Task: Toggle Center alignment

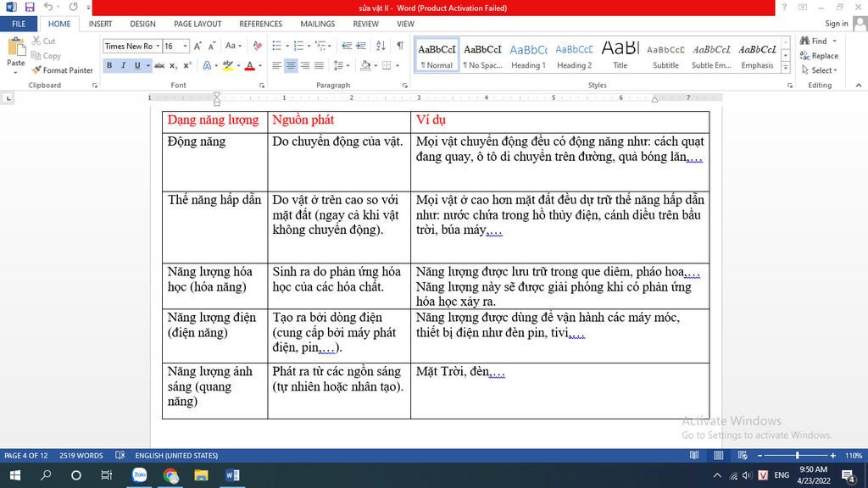Action: tap(291, 65)
